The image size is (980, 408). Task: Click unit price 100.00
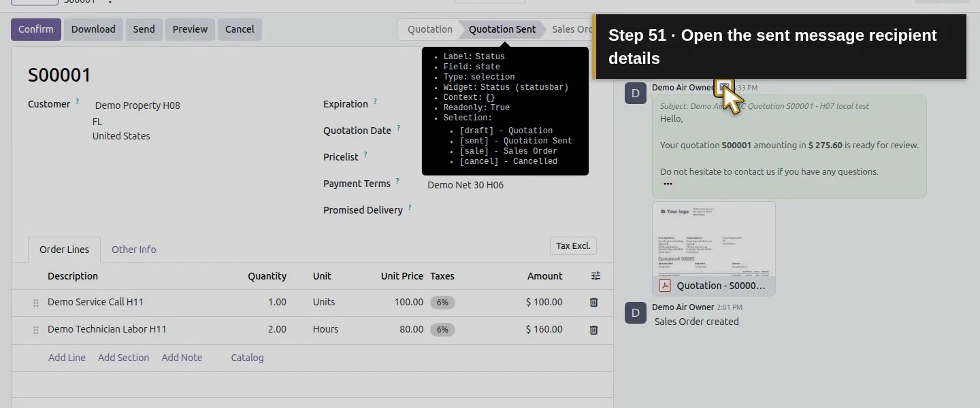pos(408,302)
